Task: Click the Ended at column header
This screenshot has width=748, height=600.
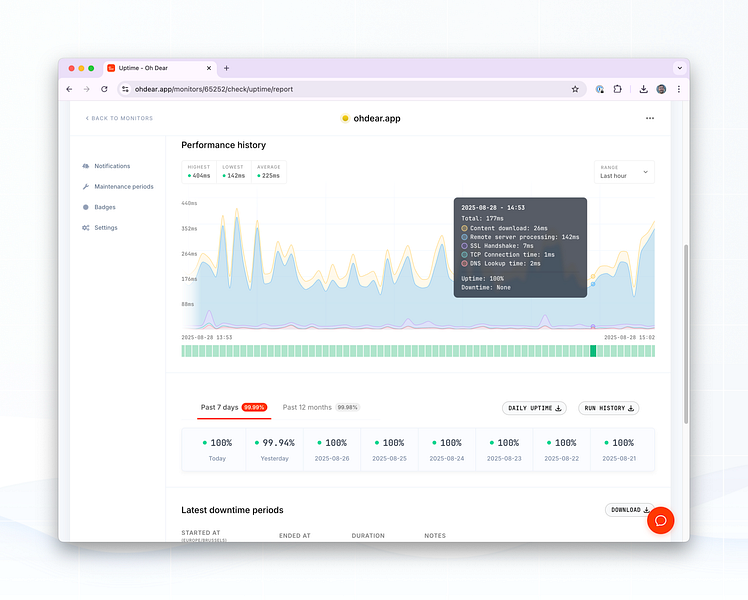Action: coord(295,536)
